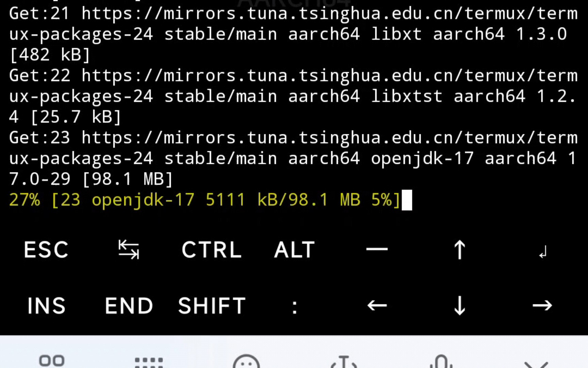Tap the left arrow key
588x368 pixels.
point(377,305)
